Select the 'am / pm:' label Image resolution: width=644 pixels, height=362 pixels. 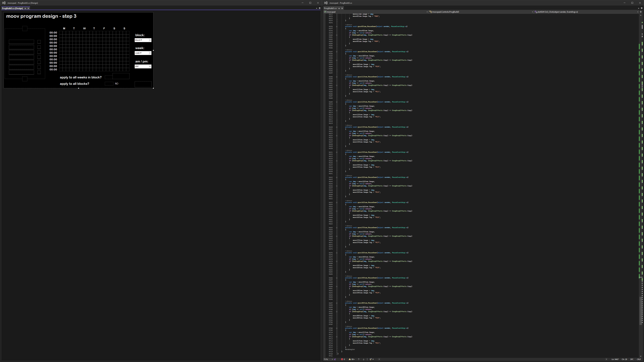(142, 62)
